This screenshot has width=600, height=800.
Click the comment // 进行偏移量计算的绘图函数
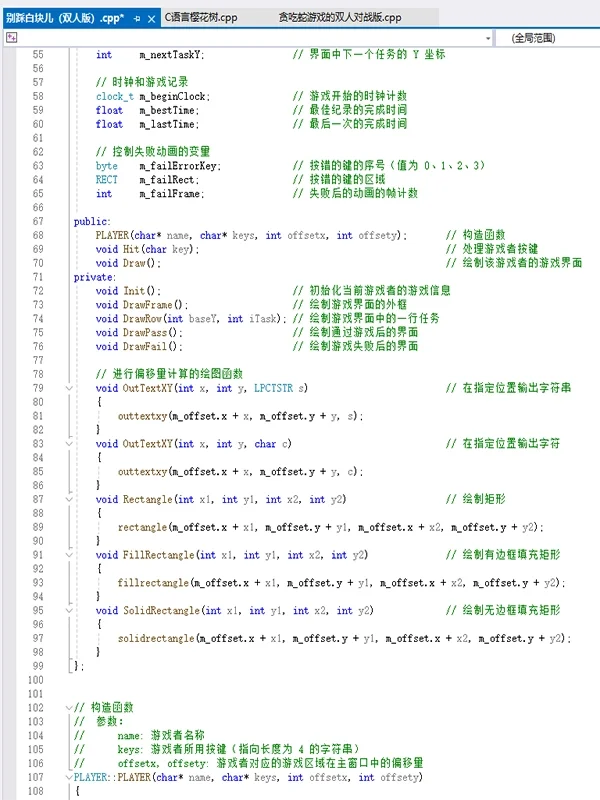[169, 374]
